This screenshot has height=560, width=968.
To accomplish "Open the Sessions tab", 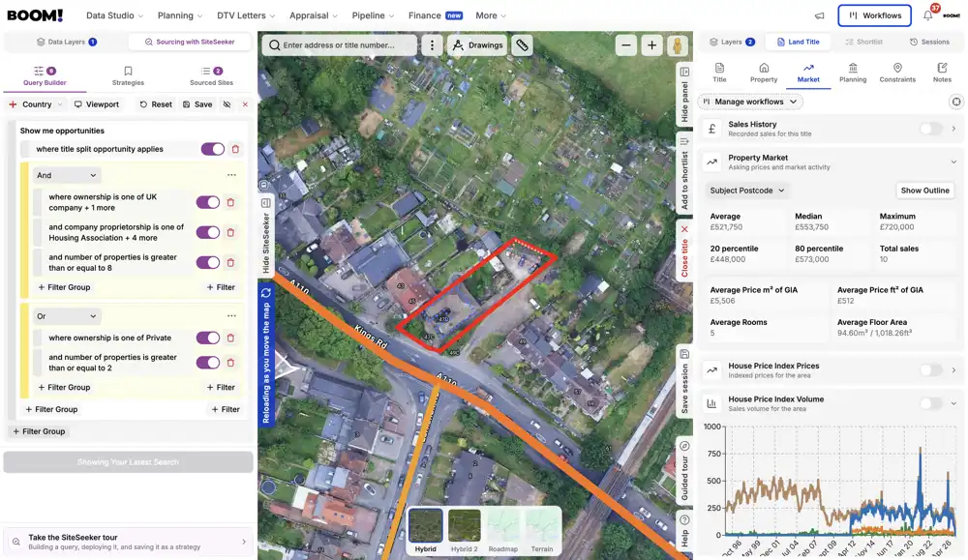I will point(929,42).
